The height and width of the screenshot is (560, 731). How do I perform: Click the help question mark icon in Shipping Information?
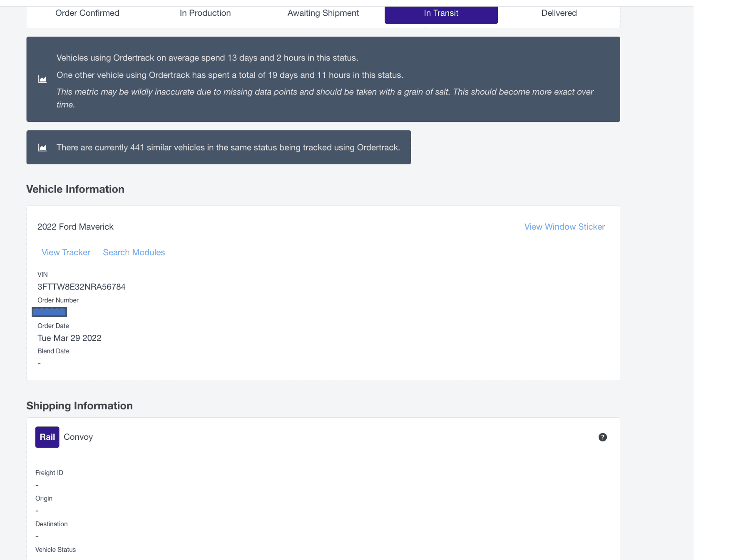[602, 437]
